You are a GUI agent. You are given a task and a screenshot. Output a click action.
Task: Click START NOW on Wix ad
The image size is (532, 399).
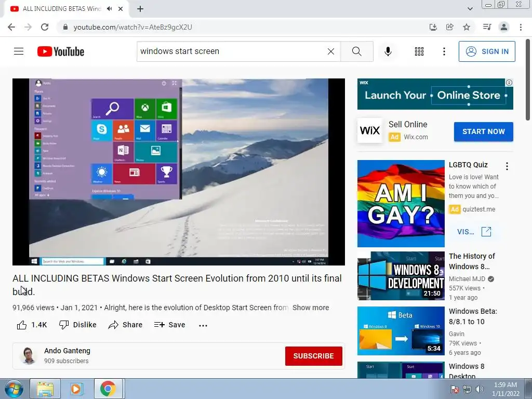pyautogui.click(x=484, y=131)
